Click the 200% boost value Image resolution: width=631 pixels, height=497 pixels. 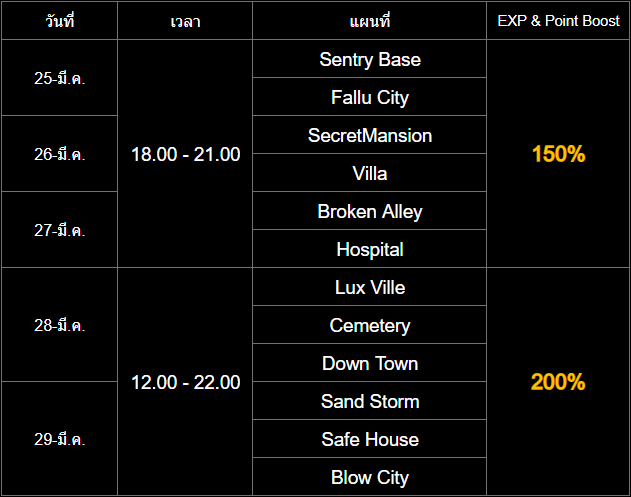click(558, 382)
